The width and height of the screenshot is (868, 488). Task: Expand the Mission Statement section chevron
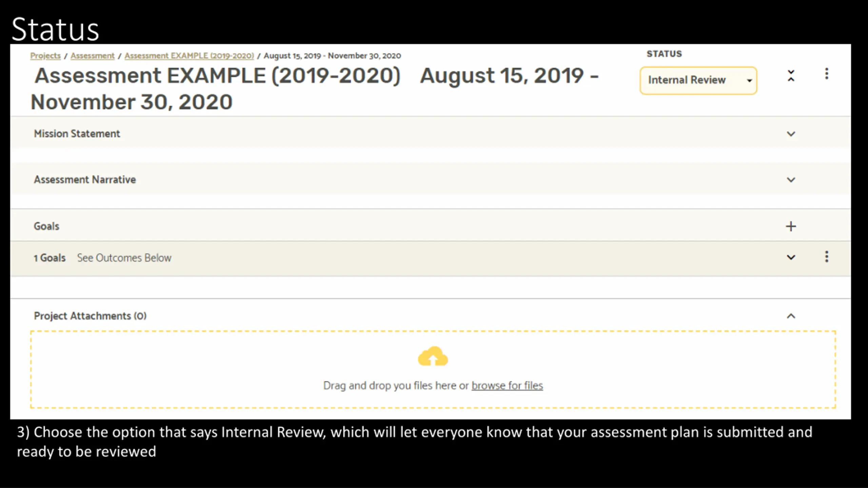791,134
